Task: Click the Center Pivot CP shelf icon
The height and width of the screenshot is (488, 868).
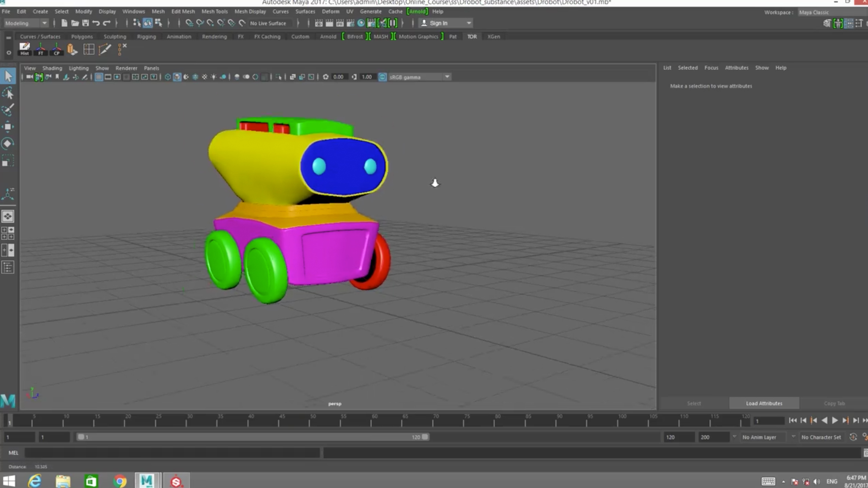Action: click(x=56, y=49)
